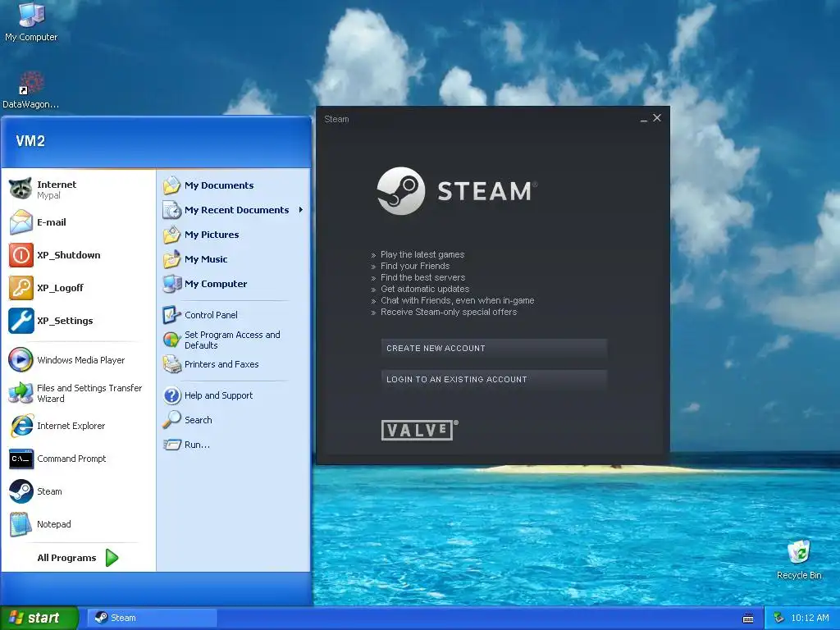Screen dimensions: 840x630
Task: Launch the Internet Explorer icon
Action: point(21,426)
